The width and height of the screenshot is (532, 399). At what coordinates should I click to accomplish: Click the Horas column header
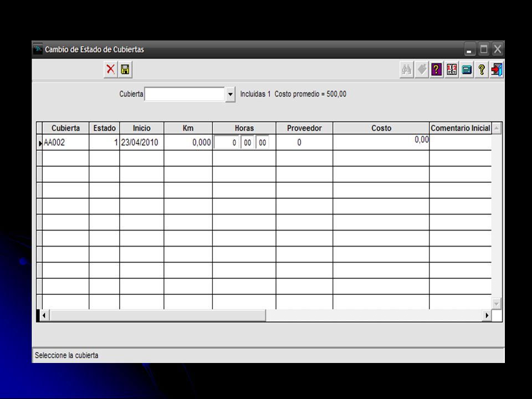pos(244,128)
